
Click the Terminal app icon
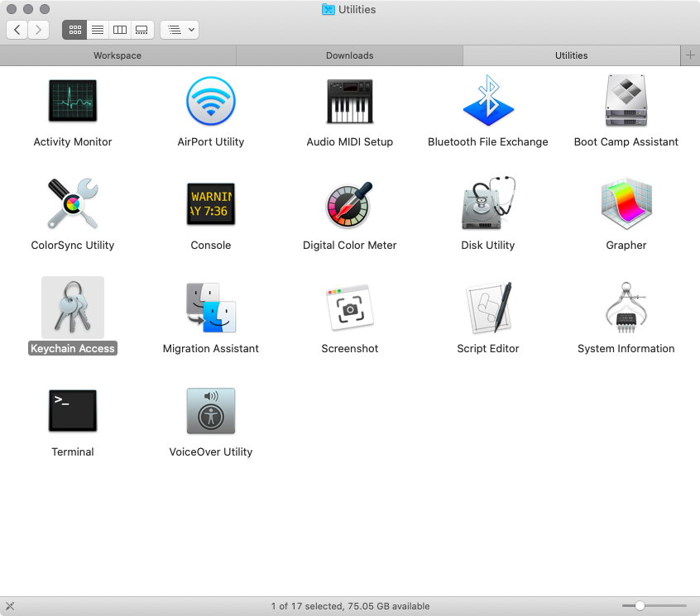(73, 411)
